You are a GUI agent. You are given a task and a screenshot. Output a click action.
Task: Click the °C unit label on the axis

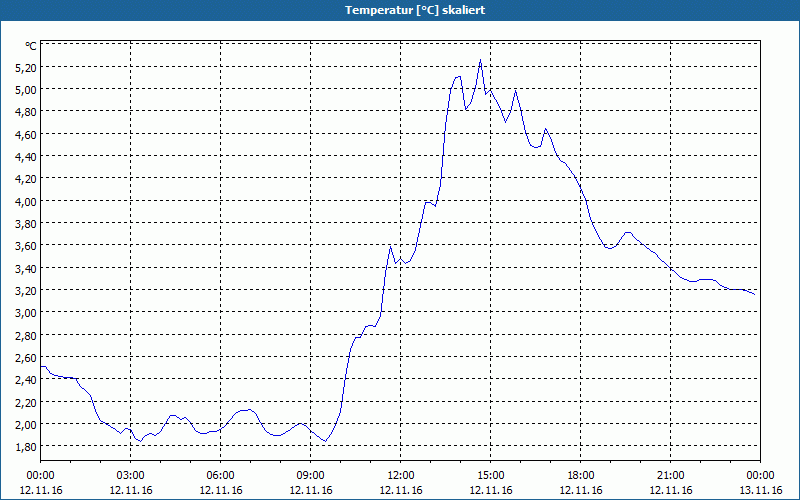click(x=31, y=46)
